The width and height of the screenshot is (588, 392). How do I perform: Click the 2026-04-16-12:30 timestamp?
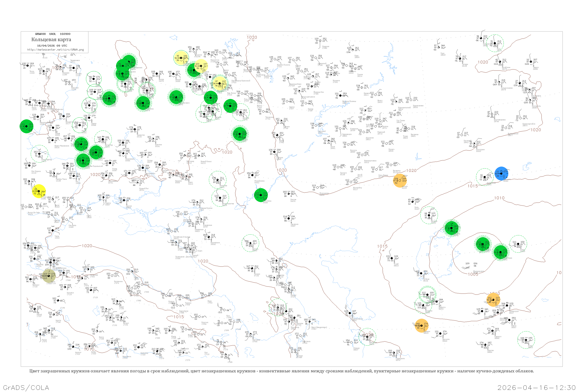point(536,387)
